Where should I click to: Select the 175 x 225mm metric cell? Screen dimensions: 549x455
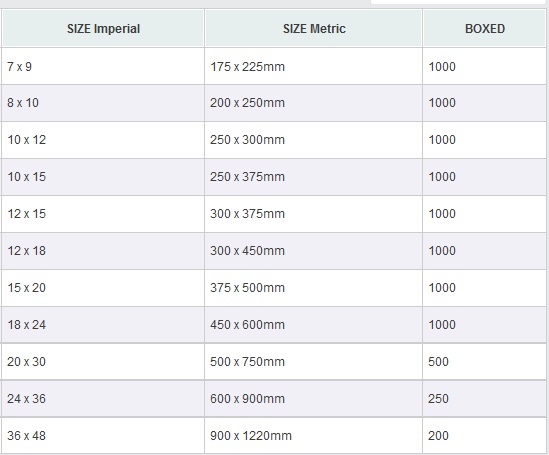pos(313,66)
